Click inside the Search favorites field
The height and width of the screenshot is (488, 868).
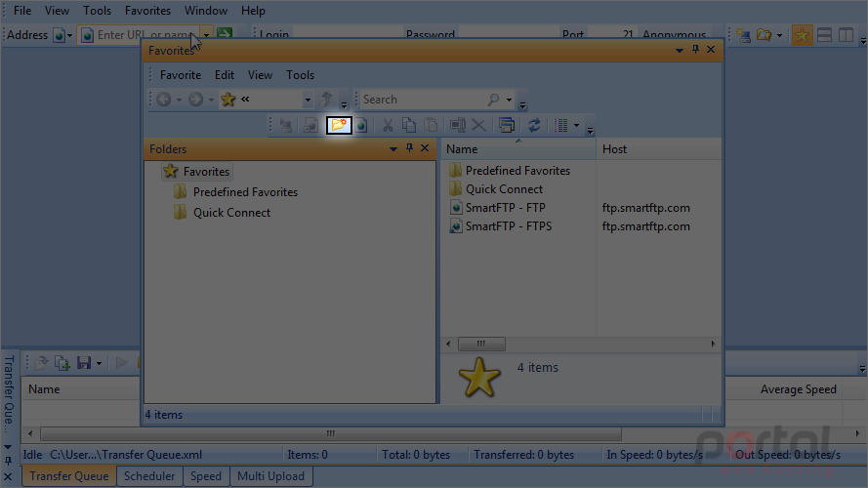[x=424, y=100]
